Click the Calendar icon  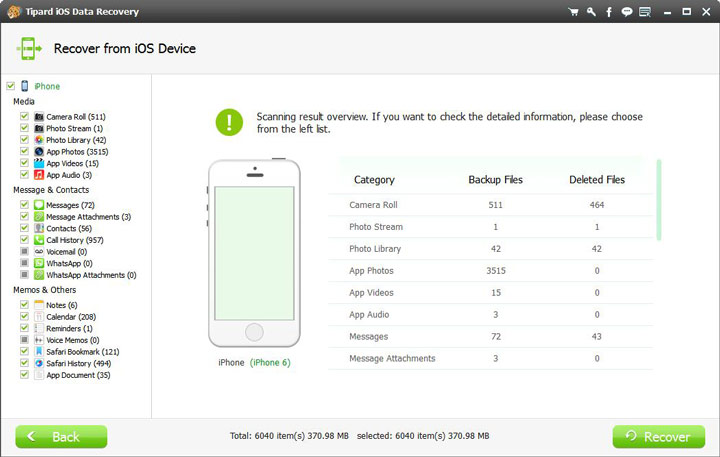pos(39,316)
